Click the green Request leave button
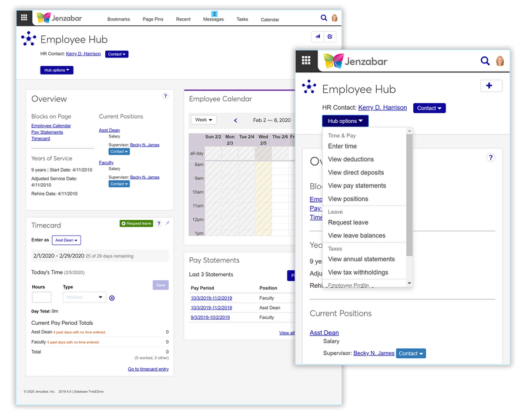 tap(136, 223)
